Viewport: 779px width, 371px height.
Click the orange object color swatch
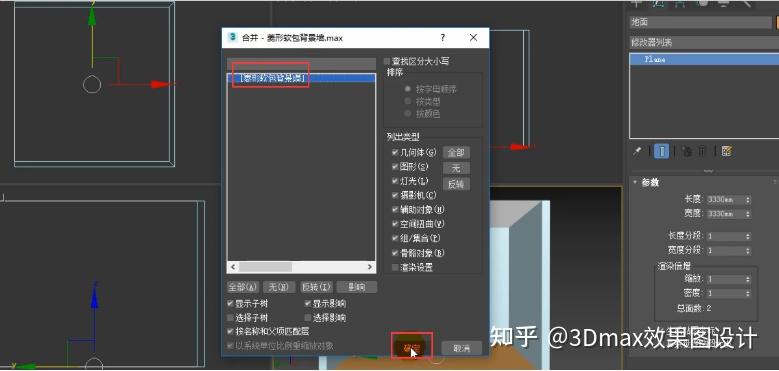tap(777, 22)
